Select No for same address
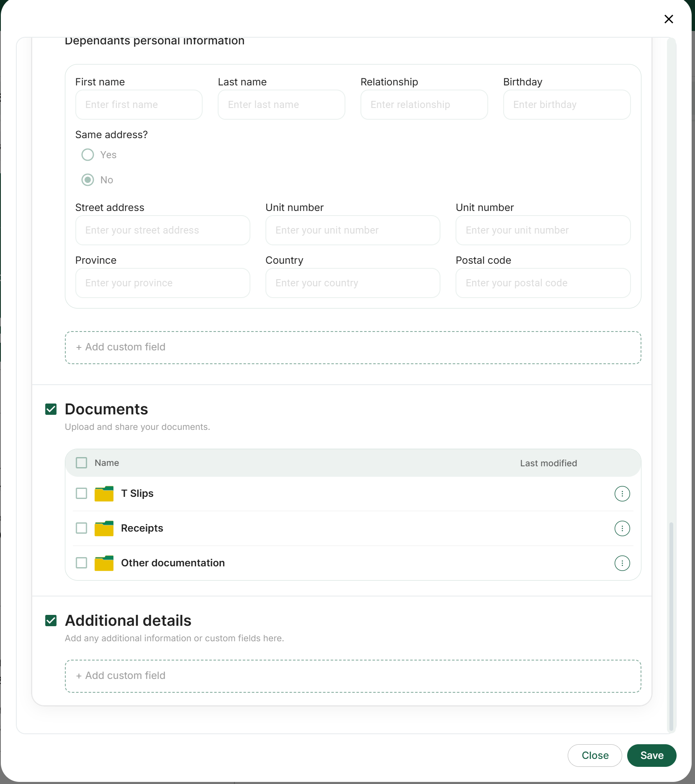This screenshot has width=695, height=784. coord(88,180)
